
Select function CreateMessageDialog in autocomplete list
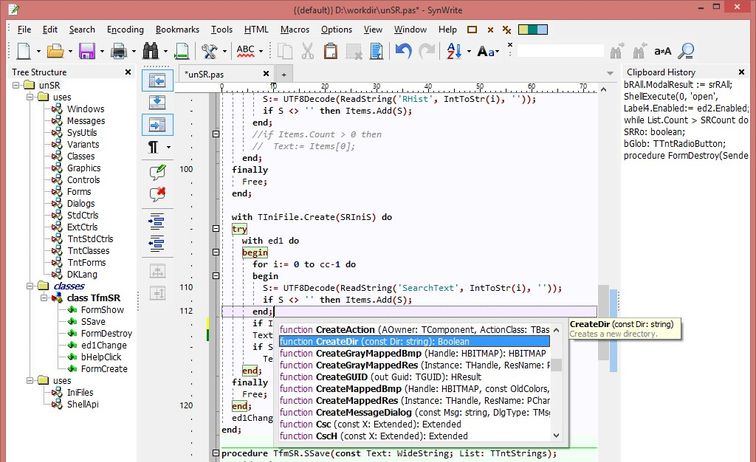tap(414, 412)
